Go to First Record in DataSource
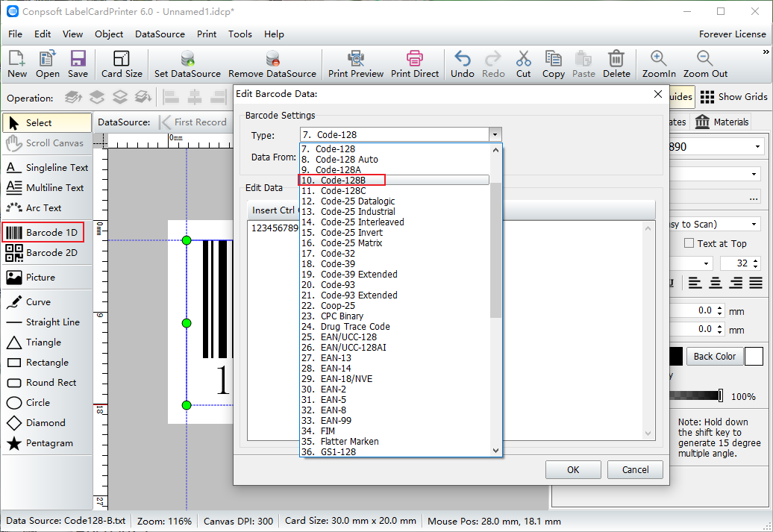This screenshot has width=773, height=532. 193,122
